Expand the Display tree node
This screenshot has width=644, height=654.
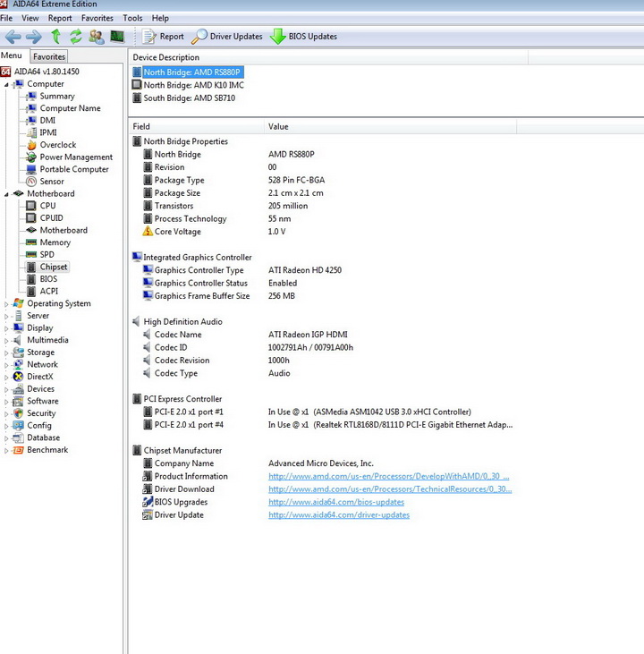coord(6,328)
